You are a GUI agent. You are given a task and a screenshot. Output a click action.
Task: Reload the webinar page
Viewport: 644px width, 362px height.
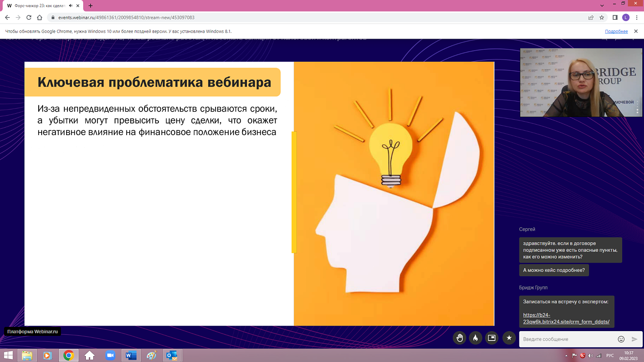pyautogui.click(x=29, y=18)
